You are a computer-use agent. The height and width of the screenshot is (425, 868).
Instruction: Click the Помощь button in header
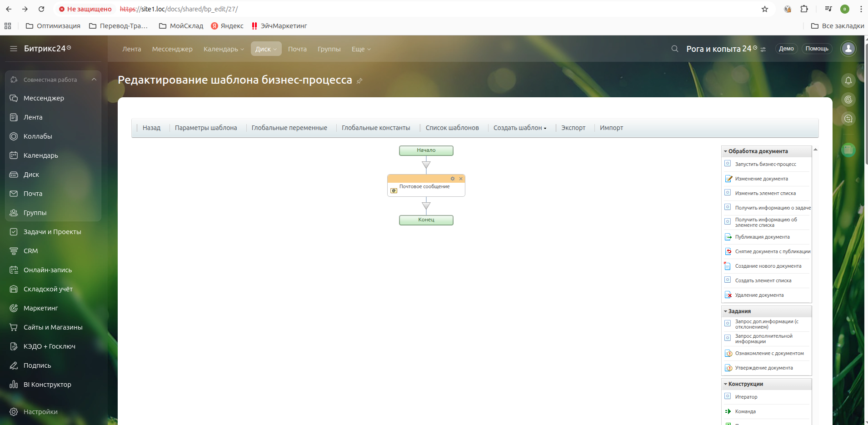817,49
